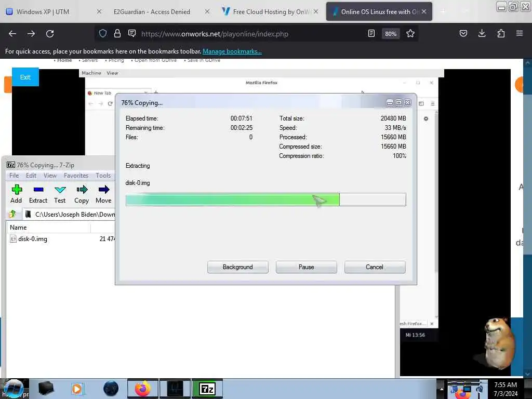
Task: Open the emulator View menu
Action: (112, 73)
